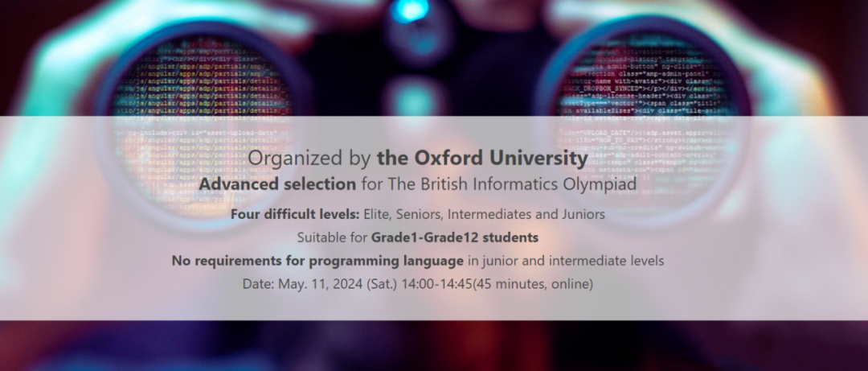Click the right binocular lens showing code
868x371 pixels.
[x=644, y=118]
